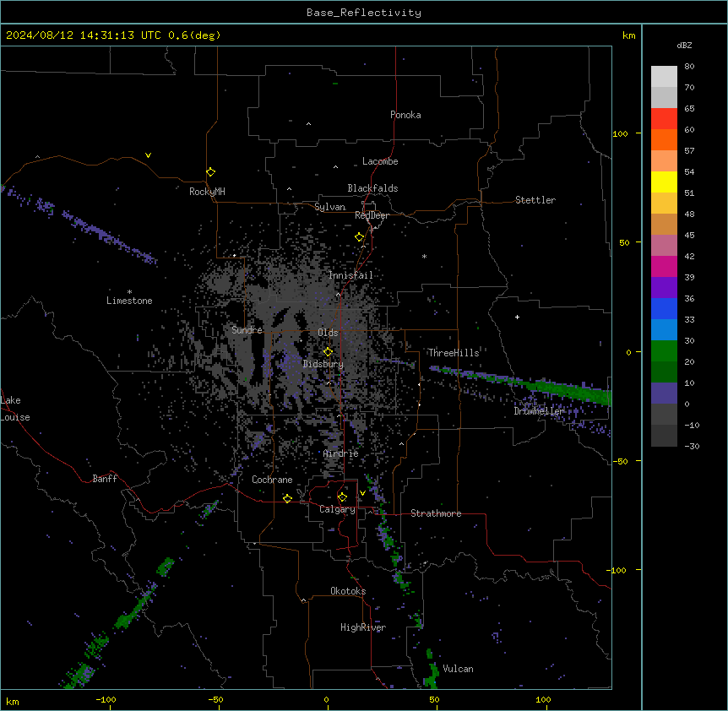Screen dimensions: 728x711
Task: Click the Innisfail label
Action: pyautogui.click(x=350, y=275)
